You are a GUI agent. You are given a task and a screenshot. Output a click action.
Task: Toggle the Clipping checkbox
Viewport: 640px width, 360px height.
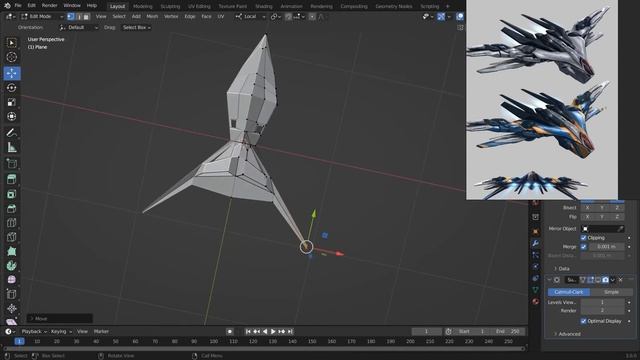583,238
